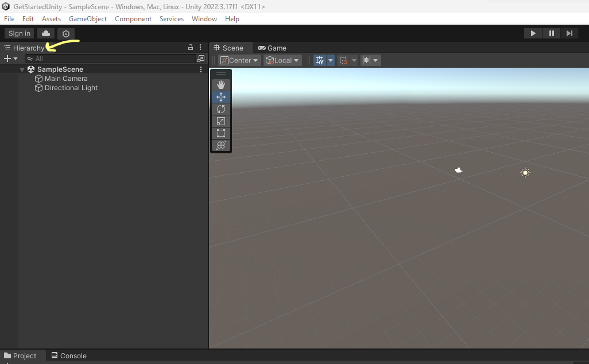Viewport: 589px width, 364px height.
Task: Click the Step frame button
Action: pos(569,33)
